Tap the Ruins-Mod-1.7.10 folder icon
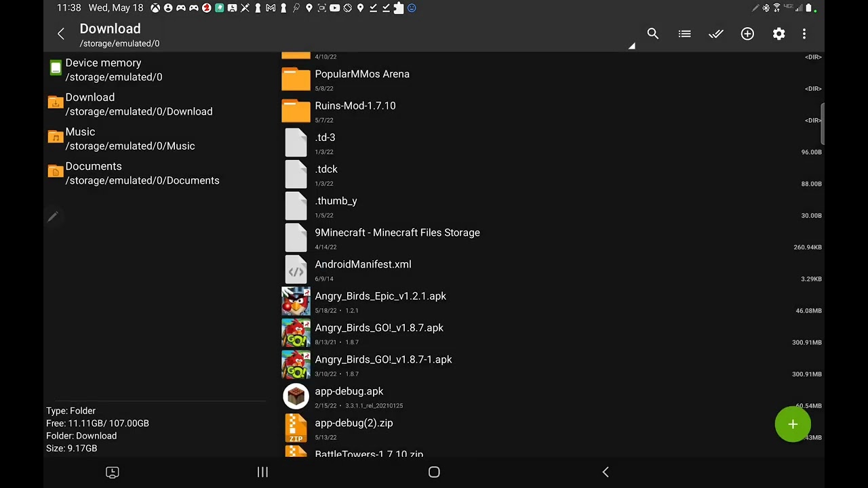Screen dimensions: 868x488 click(x=296, y=111)
